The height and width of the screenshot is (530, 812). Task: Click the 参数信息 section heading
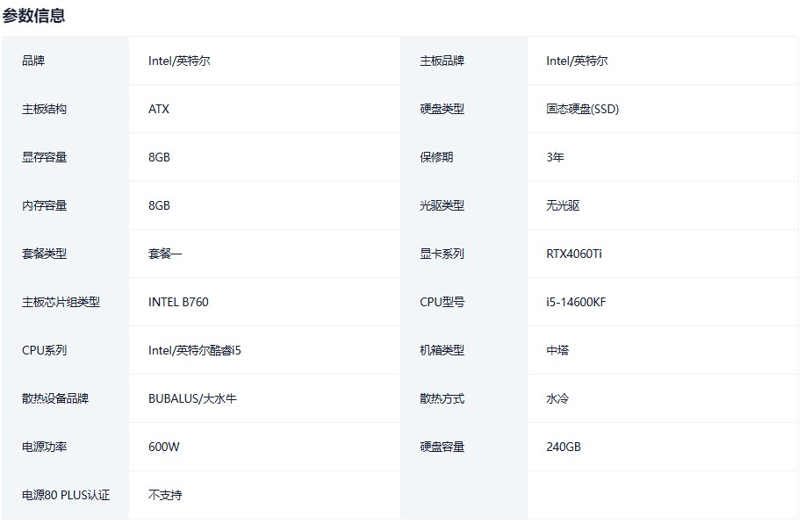point(33,15)
